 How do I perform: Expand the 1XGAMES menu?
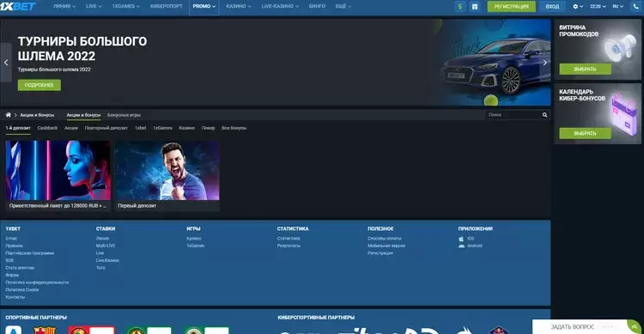(x=126, y=7)
